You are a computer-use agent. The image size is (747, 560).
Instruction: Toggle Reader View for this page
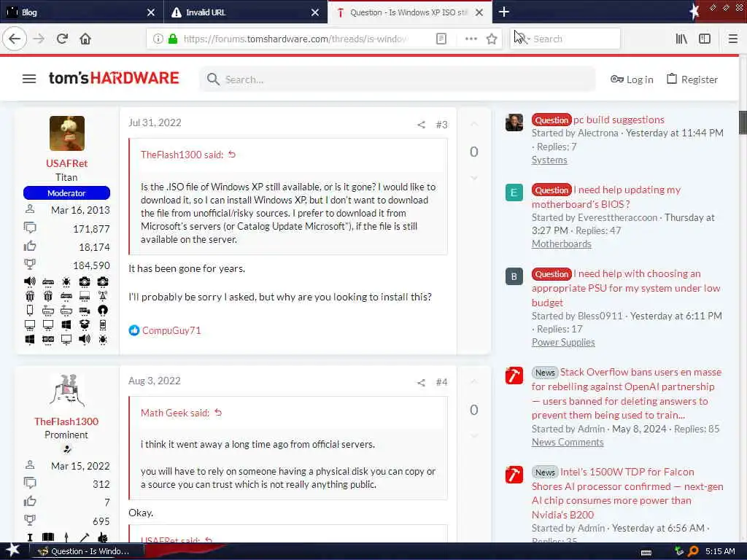(441, 39)
